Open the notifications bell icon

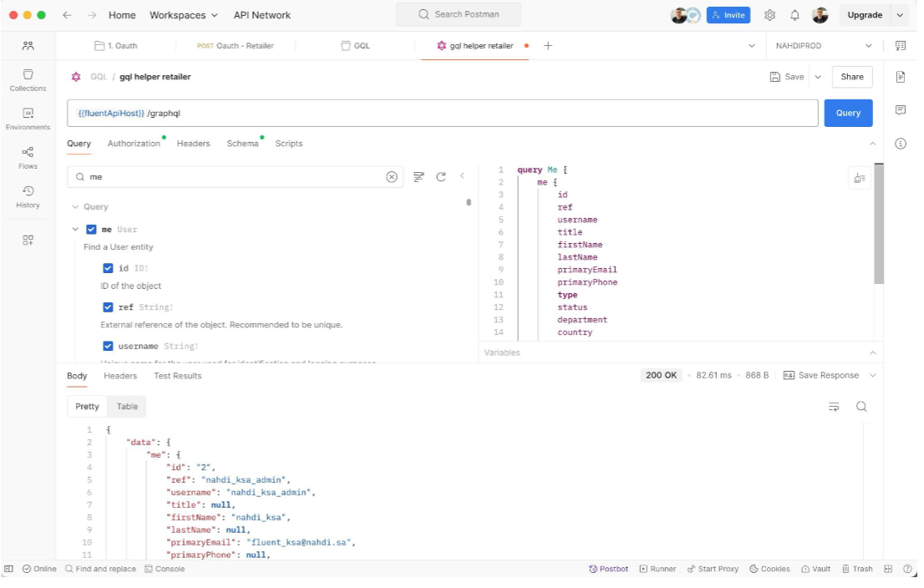pos(795,15)
